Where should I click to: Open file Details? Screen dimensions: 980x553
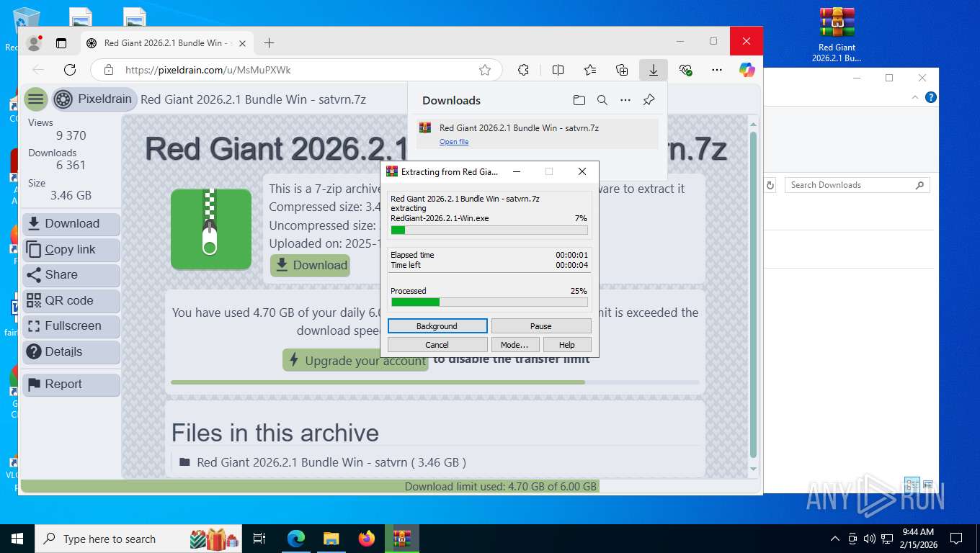71,351
